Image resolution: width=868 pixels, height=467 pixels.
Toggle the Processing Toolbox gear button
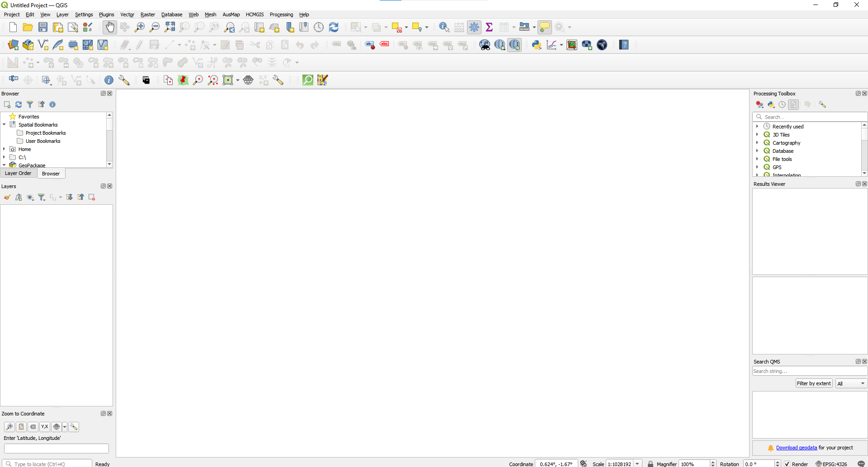pos(474,27)
